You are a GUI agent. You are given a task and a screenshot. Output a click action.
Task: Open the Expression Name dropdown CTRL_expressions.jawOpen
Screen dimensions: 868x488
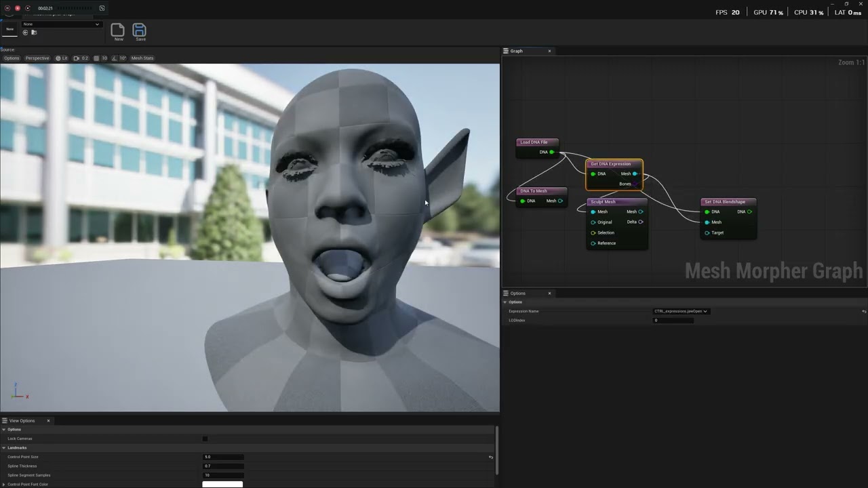681,311
